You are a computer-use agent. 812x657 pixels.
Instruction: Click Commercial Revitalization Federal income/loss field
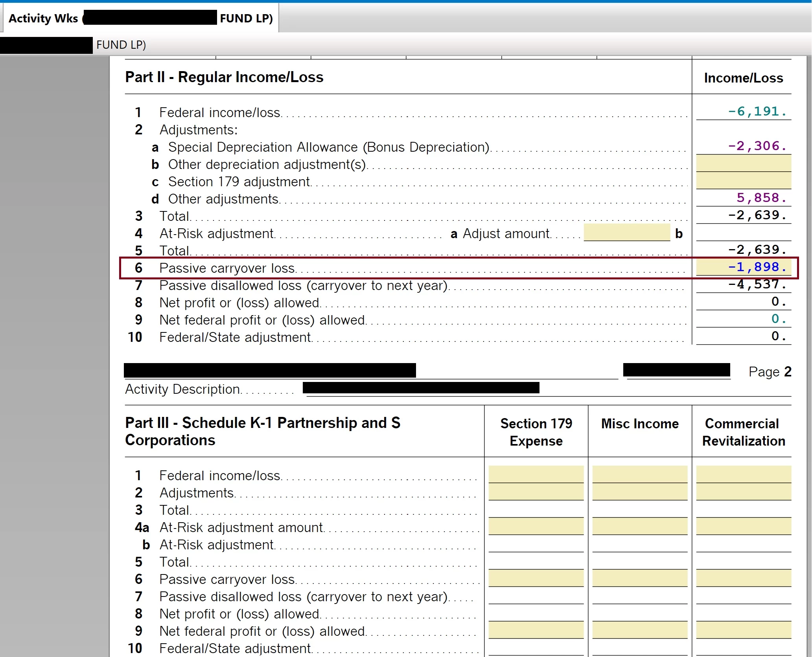pyautogui.click(x=743, y=474)
